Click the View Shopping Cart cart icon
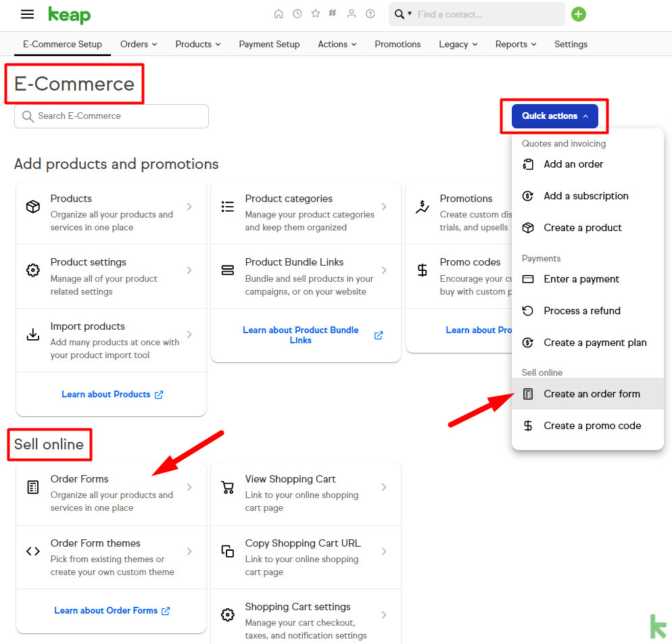This screenshot has width=672, height=644. click(x=228, y=487)
